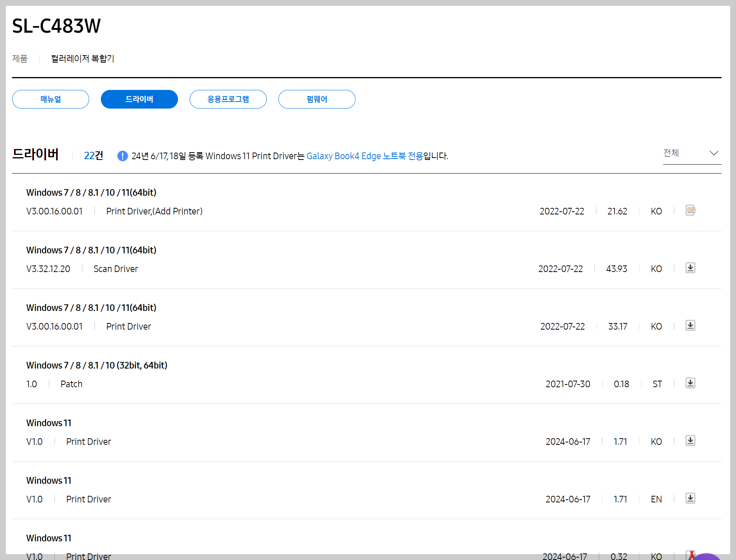The height and width of the screenshot is (560, 736).
Task: Click the 0.18 file size value
Action: coord(622,384)
